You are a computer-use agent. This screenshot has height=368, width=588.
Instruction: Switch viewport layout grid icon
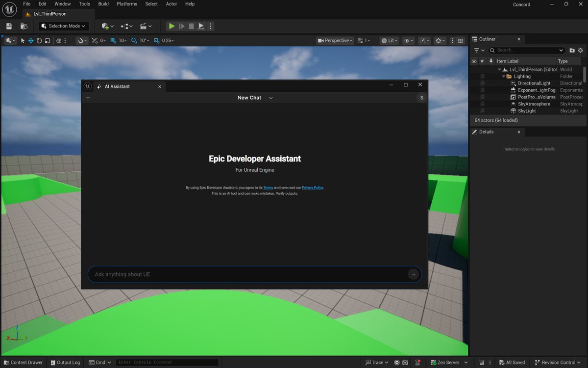tap(461, 41)
